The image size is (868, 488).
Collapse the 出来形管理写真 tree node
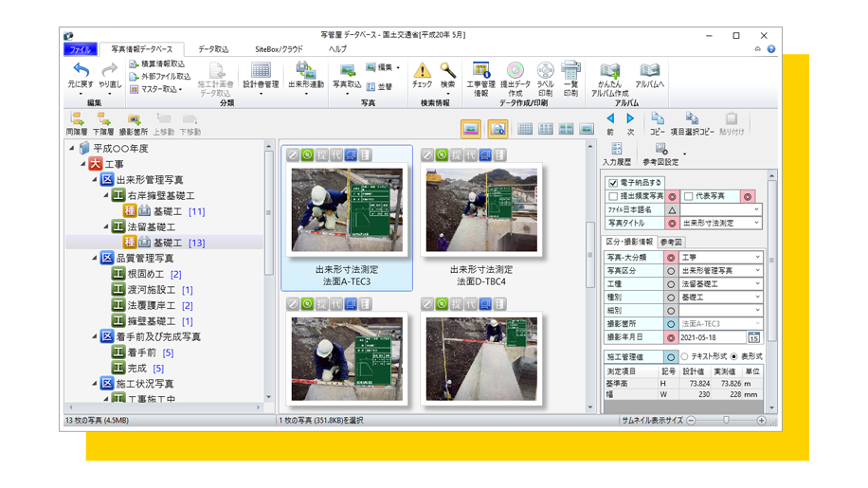94,180
